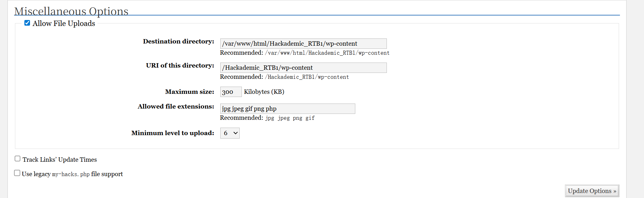Click into the URI of this directory field
The image size is (644, 198).
click(303, 68)
